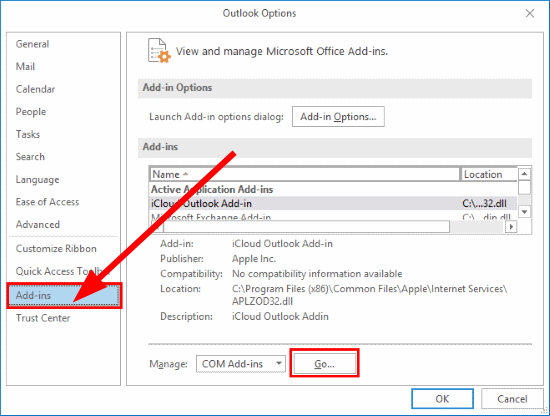Select the Advanced category
The width and height of the screenshot is (550, 416).
pyautogui.click(x=38, y=224)
